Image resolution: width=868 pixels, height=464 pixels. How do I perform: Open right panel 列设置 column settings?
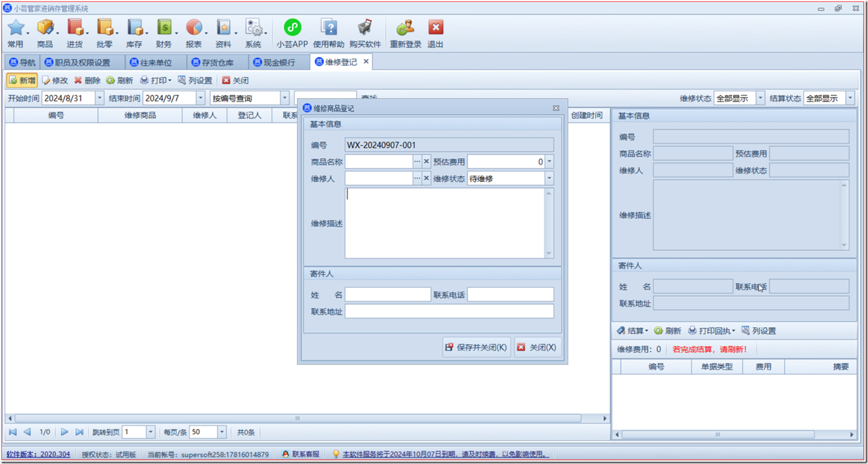click(x=759, y=331)
